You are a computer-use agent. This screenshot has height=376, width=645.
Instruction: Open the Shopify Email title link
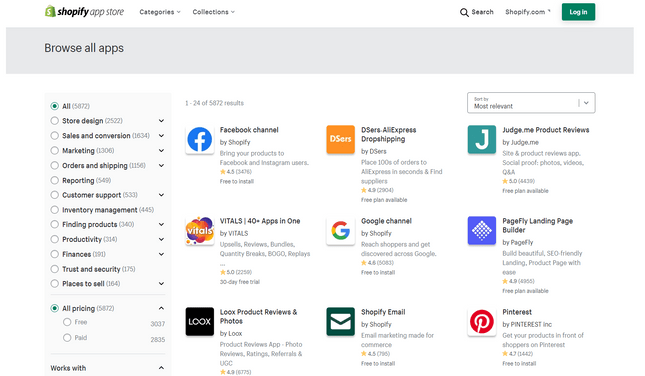(383, 312)
